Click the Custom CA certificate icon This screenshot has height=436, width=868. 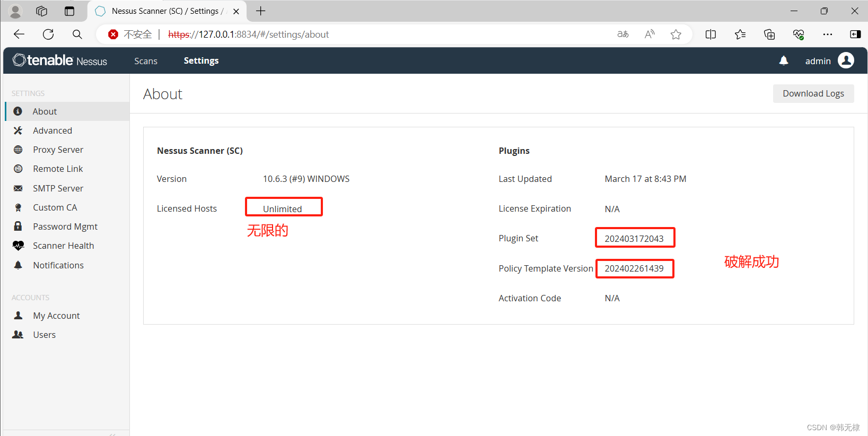(x=18, y=207)
